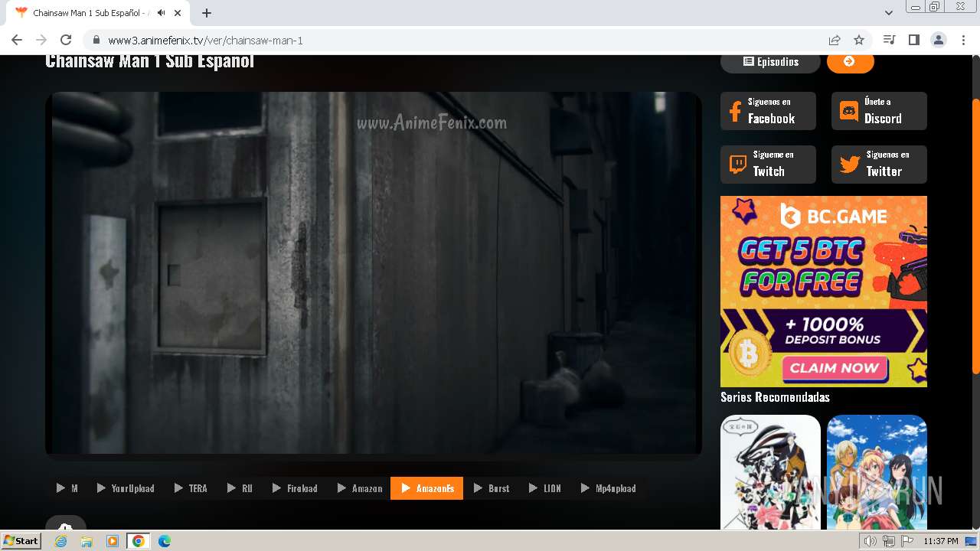
Task: Open Microsoft Edge from taskbar
Action: (x=164, y=541)
